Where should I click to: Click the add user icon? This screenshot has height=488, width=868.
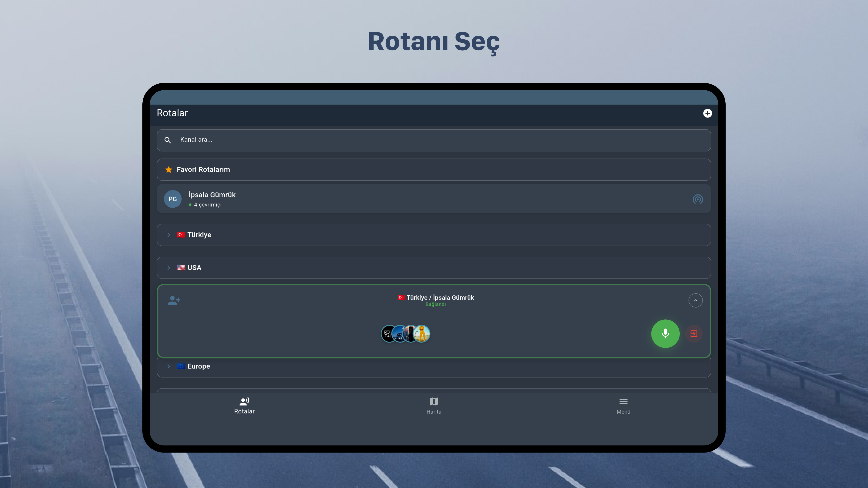(x=174, y=300)
